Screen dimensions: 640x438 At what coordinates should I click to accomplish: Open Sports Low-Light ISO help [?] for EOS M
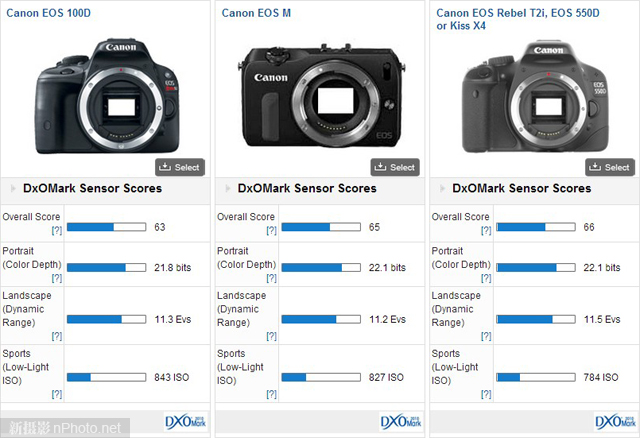click(271, 394)
